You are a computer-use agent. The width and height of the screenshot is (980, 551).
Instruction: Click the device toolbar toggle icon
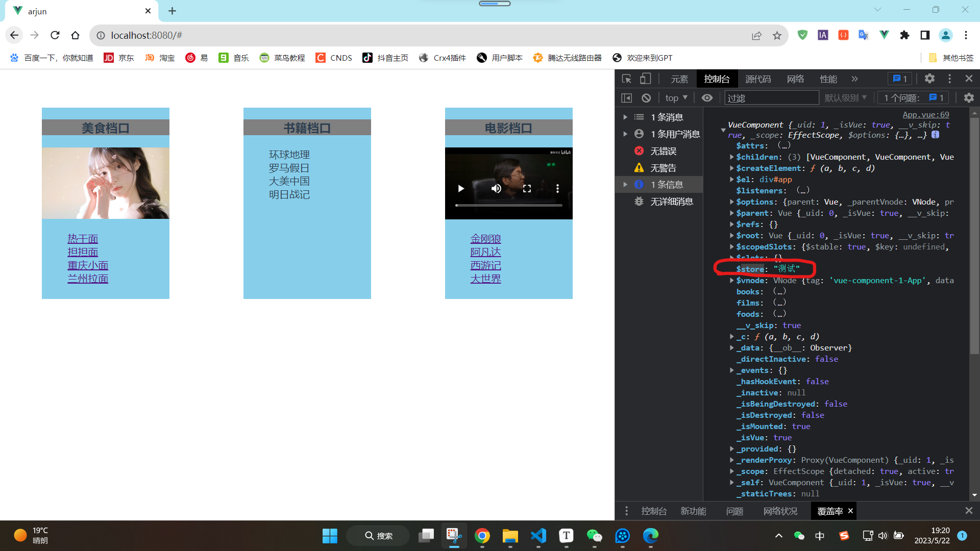[645, 79]
